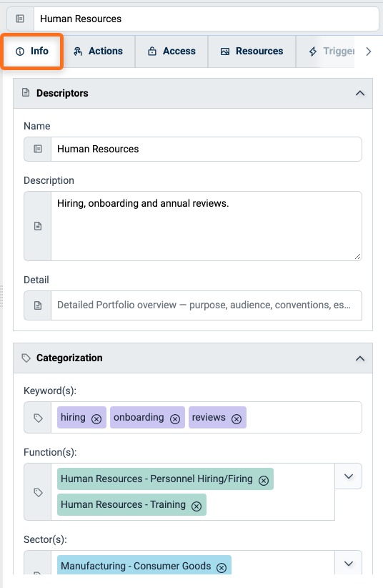This screenshot has height=588, width=383.
Task: Click the Actions tab hand icon
Action: (78, 52)
